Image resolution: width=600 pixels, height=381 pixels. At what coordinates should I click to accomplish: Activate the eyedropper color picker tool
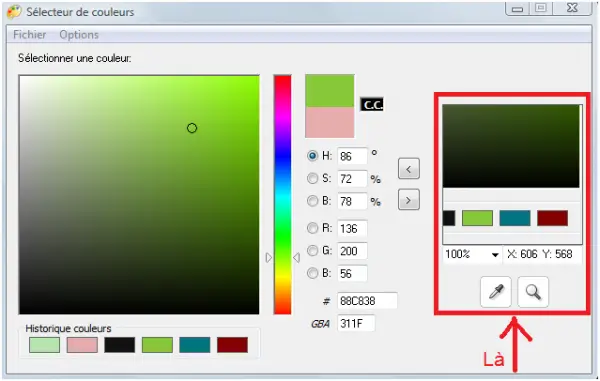[496, 292]
